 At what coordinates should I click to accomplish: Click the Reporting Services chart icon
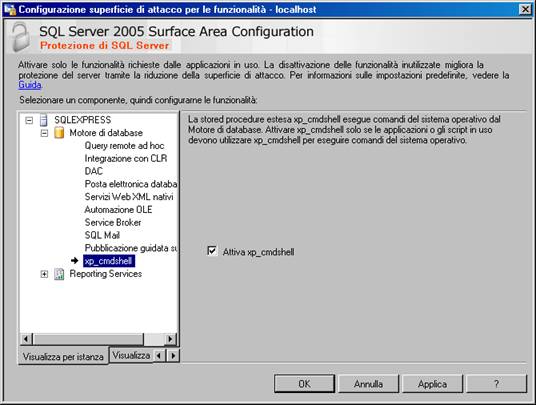[x=59, y=274]
